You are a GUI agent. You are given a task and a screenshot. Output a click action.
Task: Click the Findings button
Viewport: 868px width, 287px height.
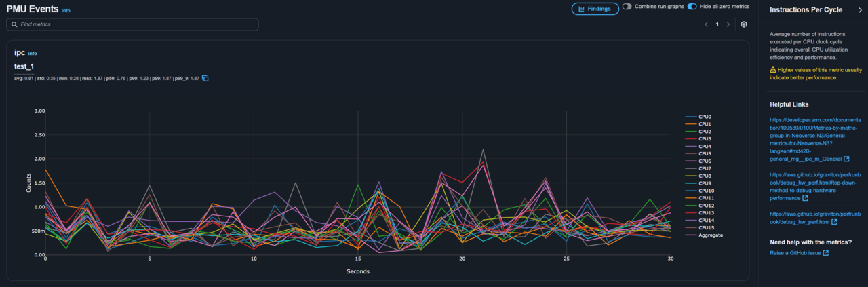pyautogui.click(x=595, y=9)
